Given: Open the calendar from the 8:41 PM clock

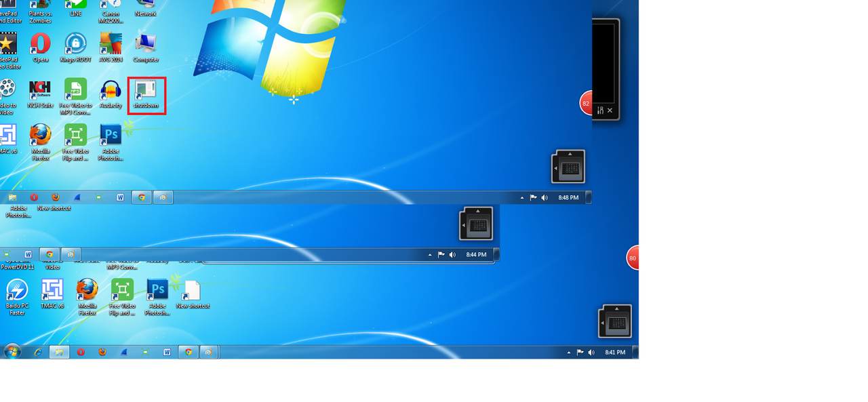Looking at the screenshot, I should point(615,353).
